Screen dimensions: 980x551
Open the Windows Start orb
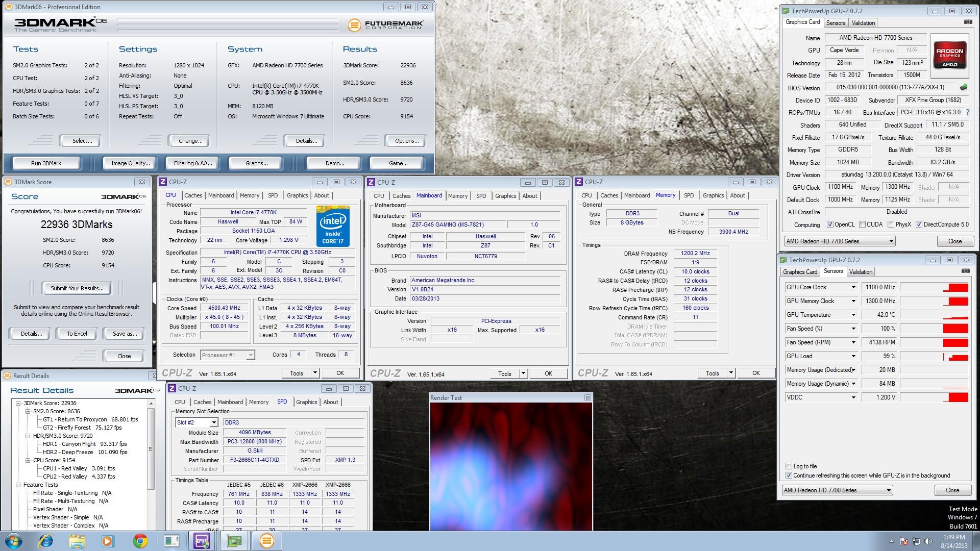14,541
